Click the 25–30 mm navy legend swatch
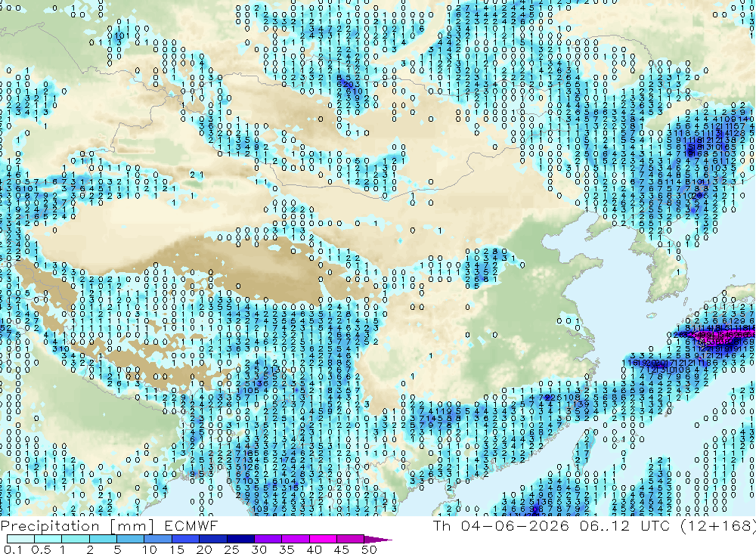 pyautogui.click(x=240, y=539)
